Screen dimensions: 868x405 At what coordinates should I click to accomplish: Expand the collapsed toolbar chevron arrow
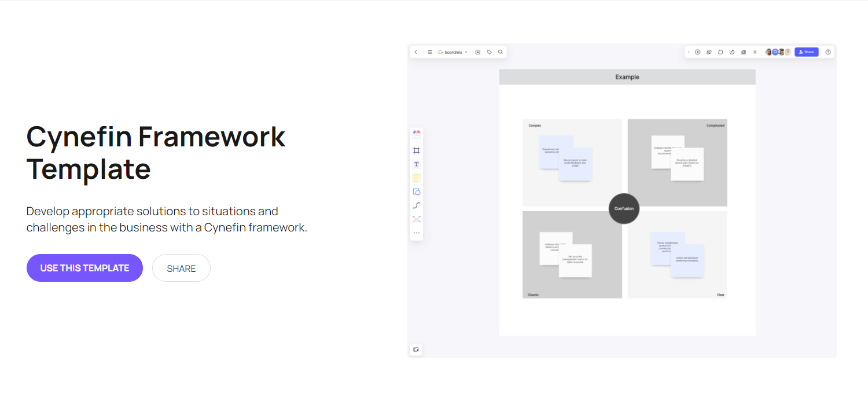pyautogui.click(x=689, y=52)
